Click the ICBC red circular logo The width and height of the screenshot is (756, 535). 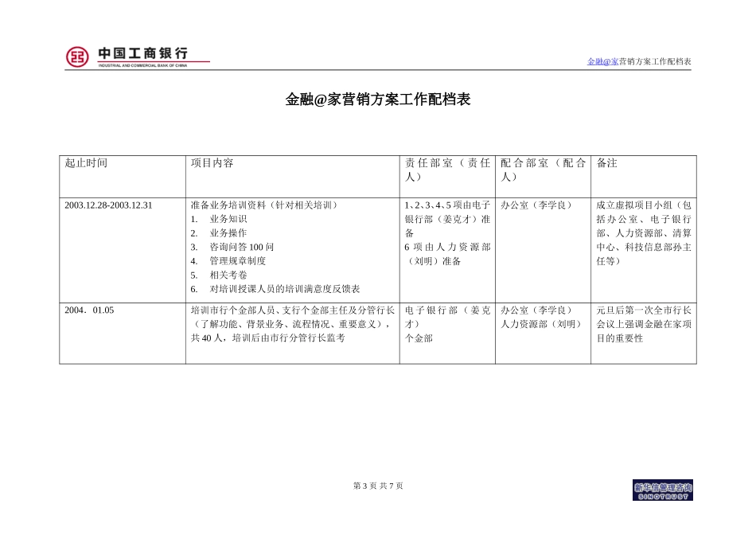(77, 57)
